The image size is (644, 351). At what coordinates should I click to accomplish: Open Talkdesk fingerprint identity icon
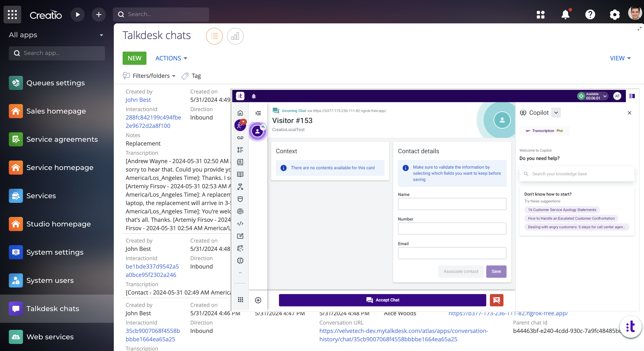point(240,211)
